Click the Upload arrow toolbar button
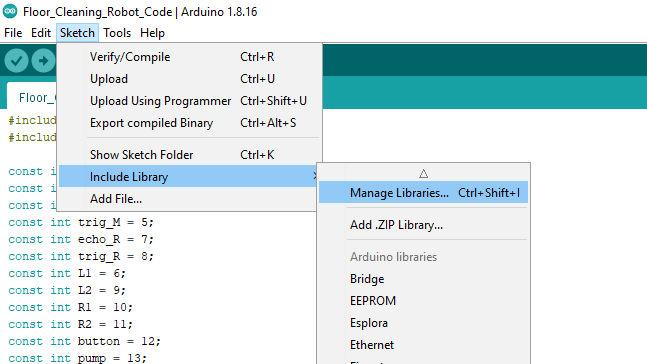 43,61
